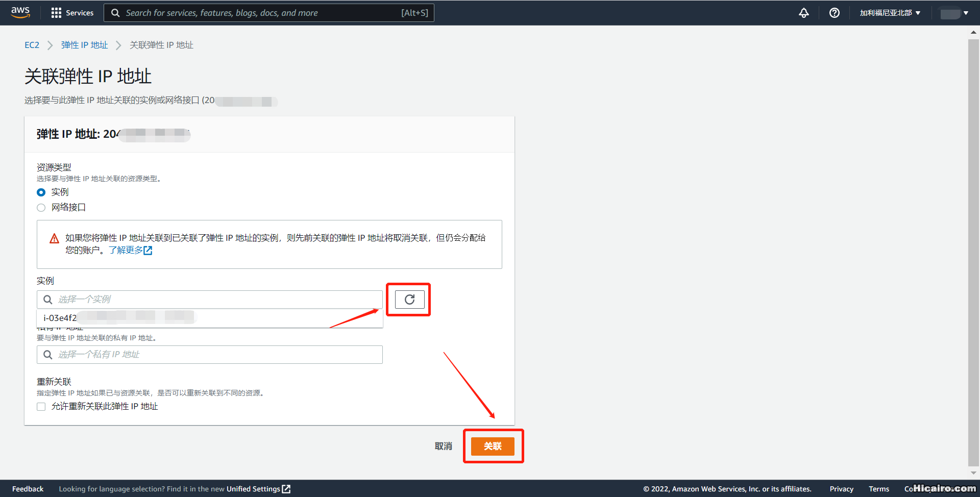Open the Services grid menu icon
The height and width of the screenshot is (497, 980).
56,13
